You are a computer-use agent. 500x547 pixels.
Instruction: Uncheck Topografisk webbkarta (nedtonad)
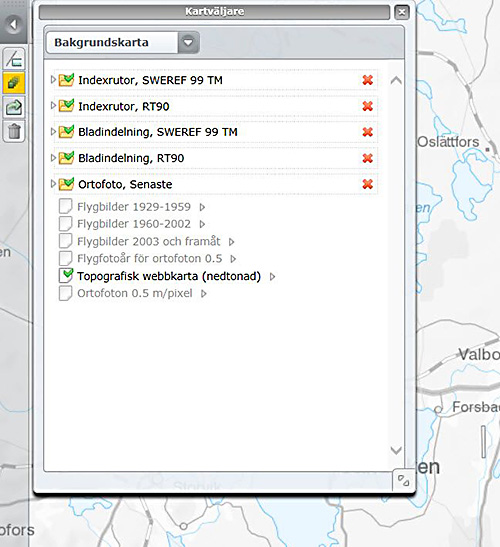[66, 276]
